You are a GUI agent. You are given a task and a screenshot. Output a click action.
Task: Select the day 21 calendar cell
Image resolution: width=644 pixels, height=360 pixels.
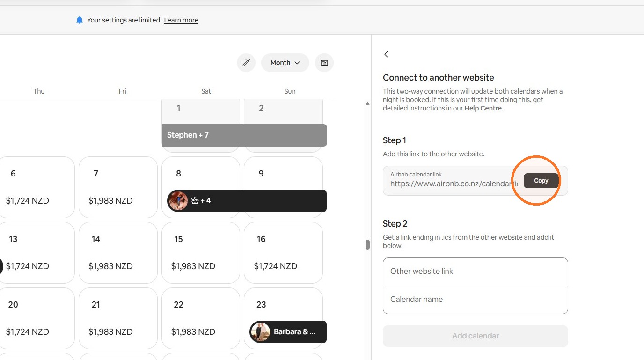[x=118, y=318]
